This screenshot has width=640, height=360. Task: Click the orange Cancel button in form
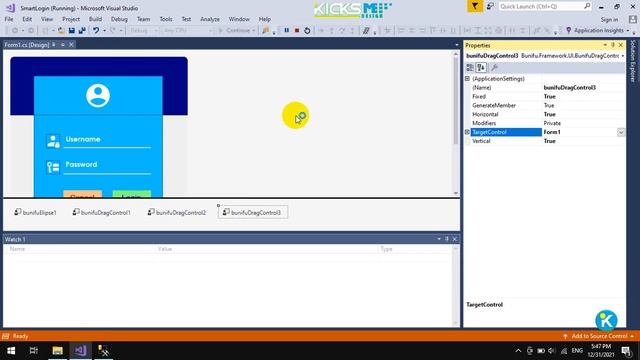pos(82,195)
